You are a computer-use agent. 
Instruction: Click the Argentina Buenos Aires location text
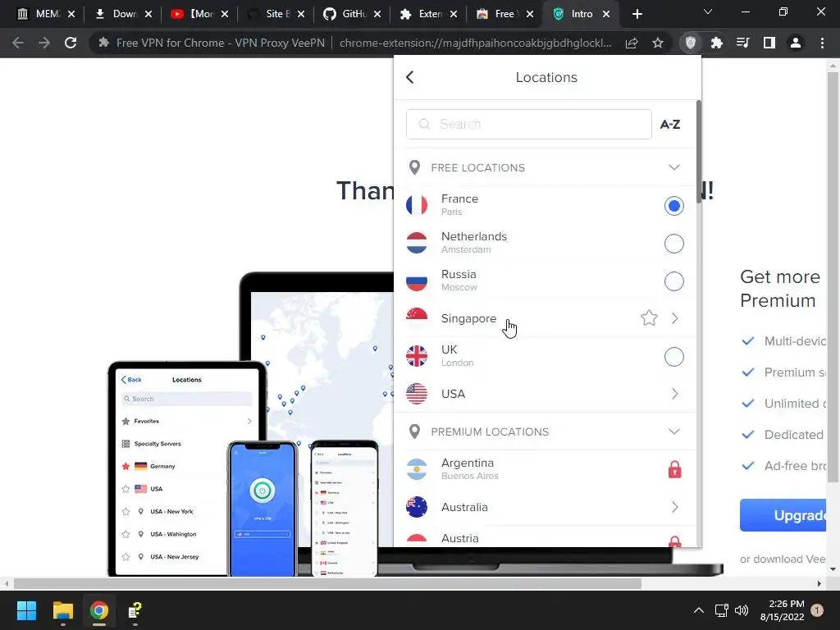[470, 468]
